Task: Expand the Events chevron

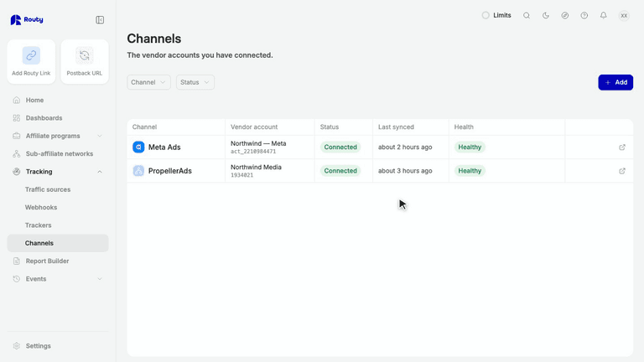Action: click(100, 279)
